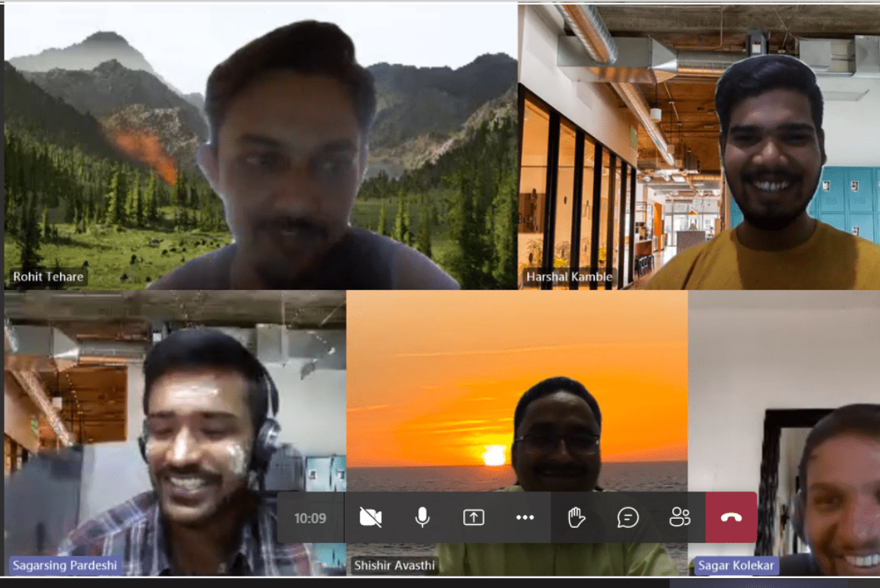Select Shishir Avasthi's video tile
This screenshot has width=880, height=588.
coord(517,433)
